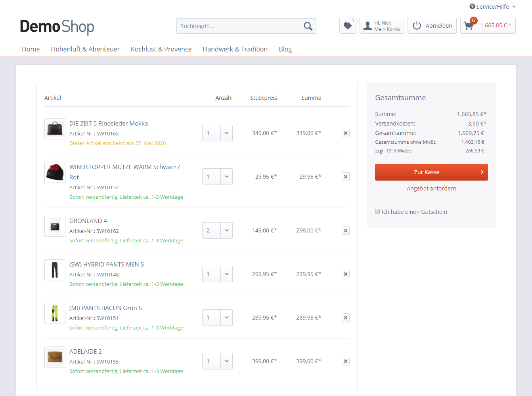Check Ich habe einen Gutschein box

377,211
